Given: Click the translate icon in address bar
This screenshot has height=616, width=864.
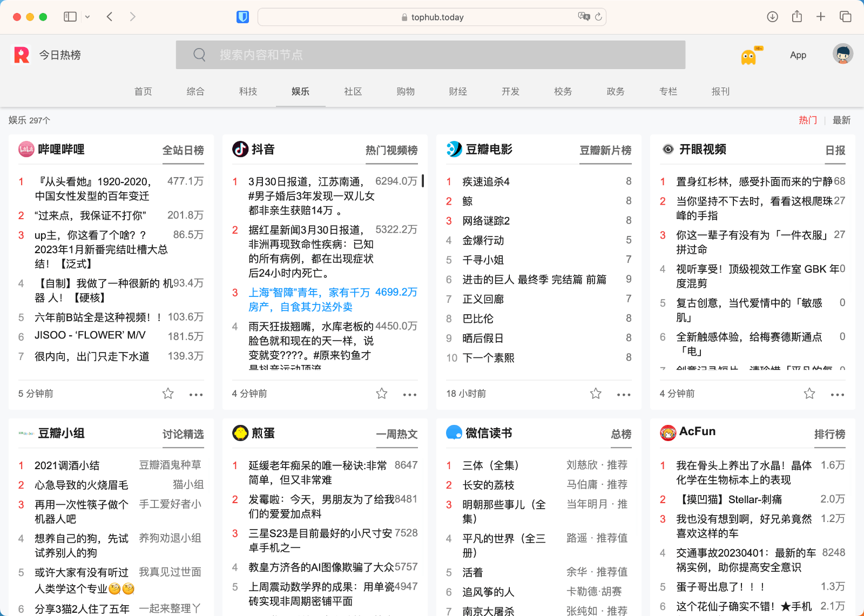Looking at the screenshot, I should click(x=583, y=17).
